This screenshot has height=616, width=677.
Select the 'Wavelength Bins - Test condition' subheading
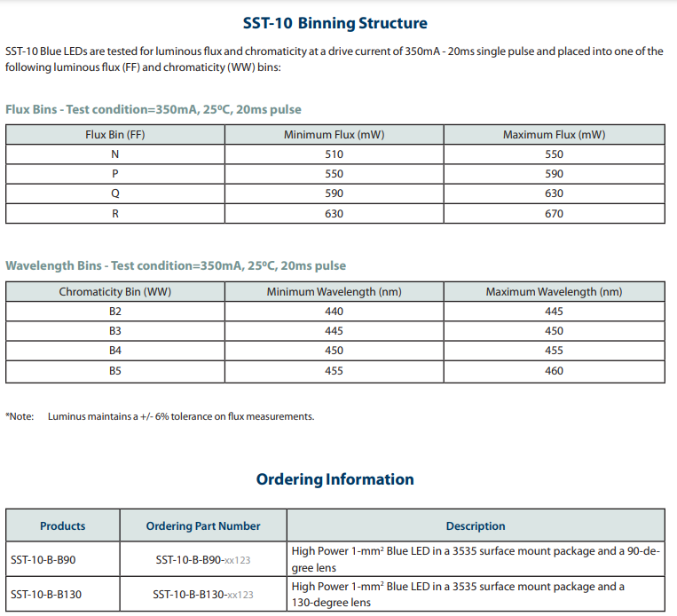tap(176, 265)
